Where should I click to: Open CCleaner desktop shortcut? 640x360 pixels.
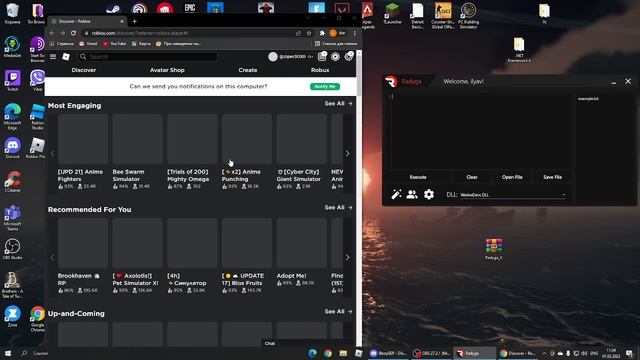pos(13,182)
